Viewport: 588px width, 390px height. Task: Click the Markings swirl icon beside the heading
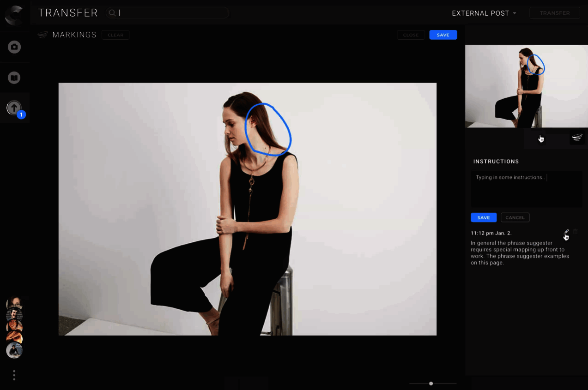43,35
